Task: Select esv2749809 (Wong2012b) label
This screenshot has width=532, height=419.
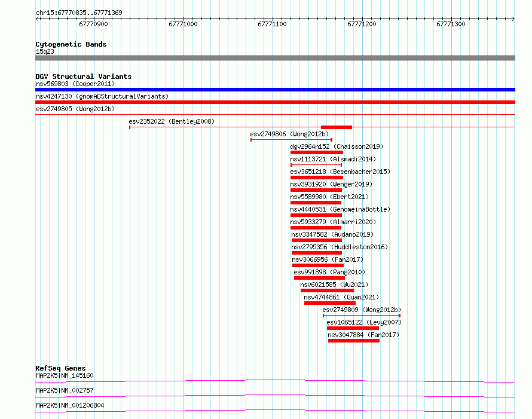Action: tap(362, 310)
